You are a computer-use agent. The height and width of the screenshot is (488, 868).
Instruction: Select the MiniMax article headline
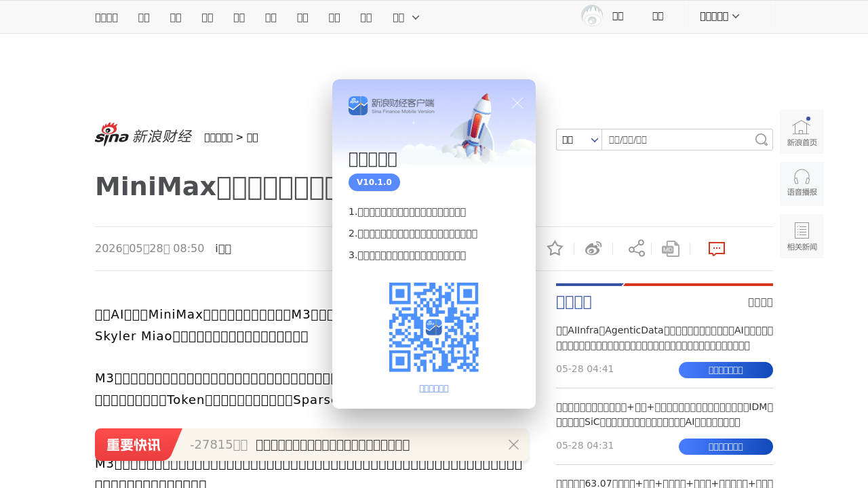coord(214,186)
